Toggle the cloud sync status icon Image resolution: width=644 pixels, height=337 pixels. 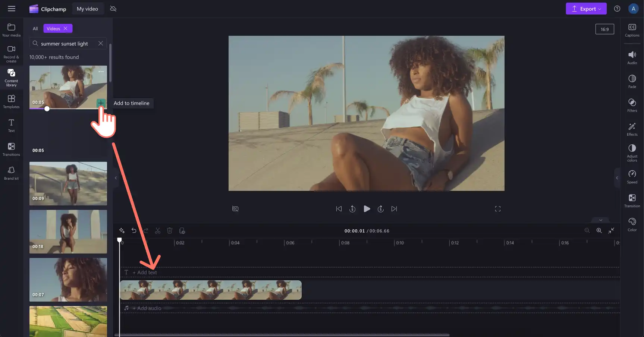(x=113, y=9)
